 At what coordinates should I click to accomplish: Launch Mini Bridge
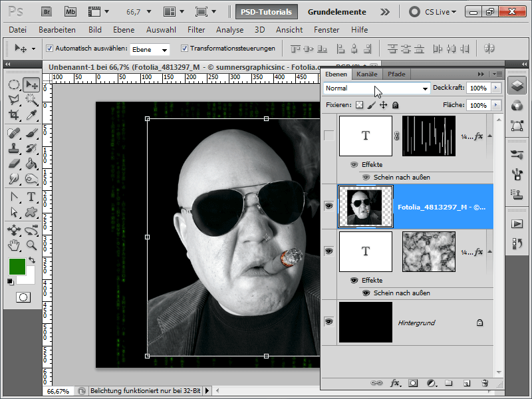pyautogui.click(x=70, y=12)
